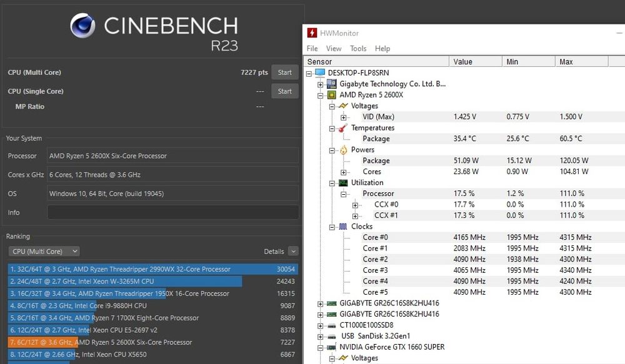
Task: Click the Info text field in Cinebench
Action: pyautogui.click(x=173, y=212)
